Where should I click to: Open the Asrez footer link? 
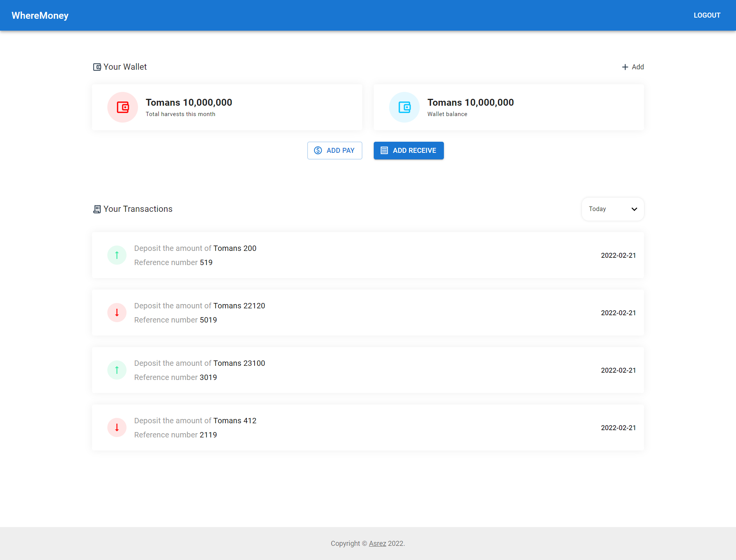tap(377, 544)
